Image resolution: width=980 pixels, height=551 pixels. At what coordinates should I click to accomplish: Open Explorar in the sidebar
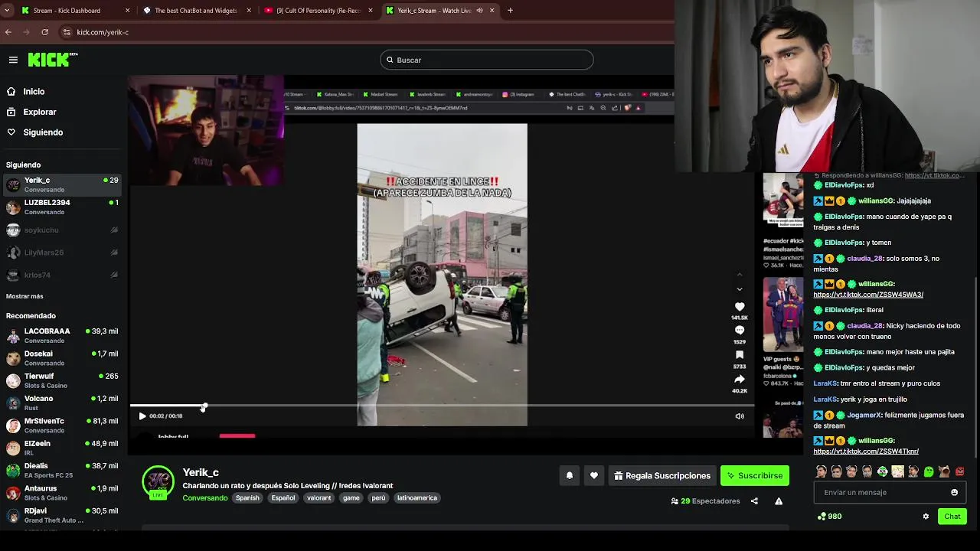click(x=40, y=112)
